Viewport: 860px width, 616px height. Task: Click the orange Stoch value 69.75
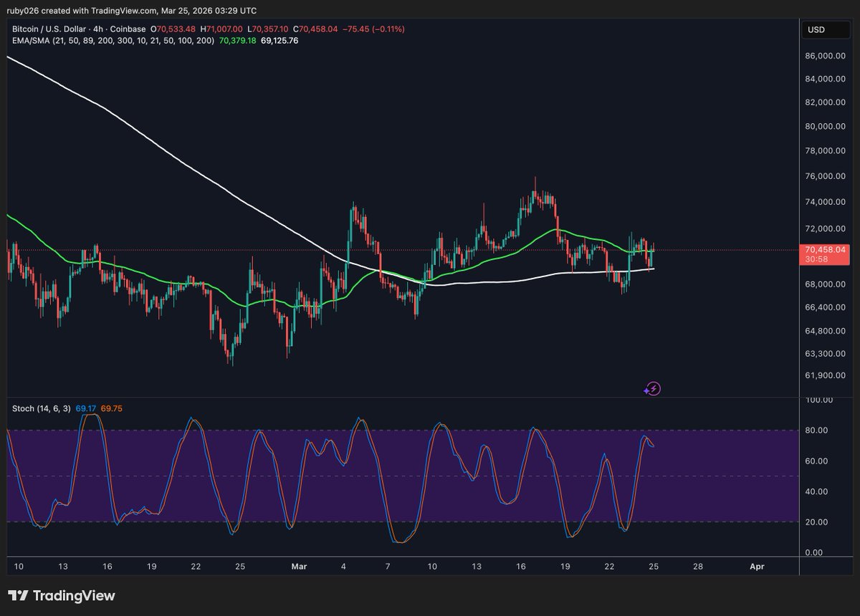[x=111, y=408]
